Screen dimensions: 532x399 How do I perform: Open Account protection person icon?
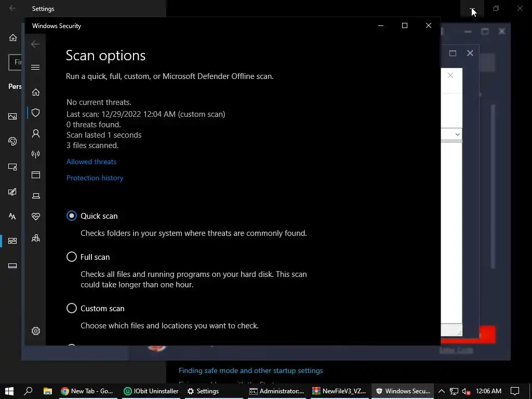point(36,134)
